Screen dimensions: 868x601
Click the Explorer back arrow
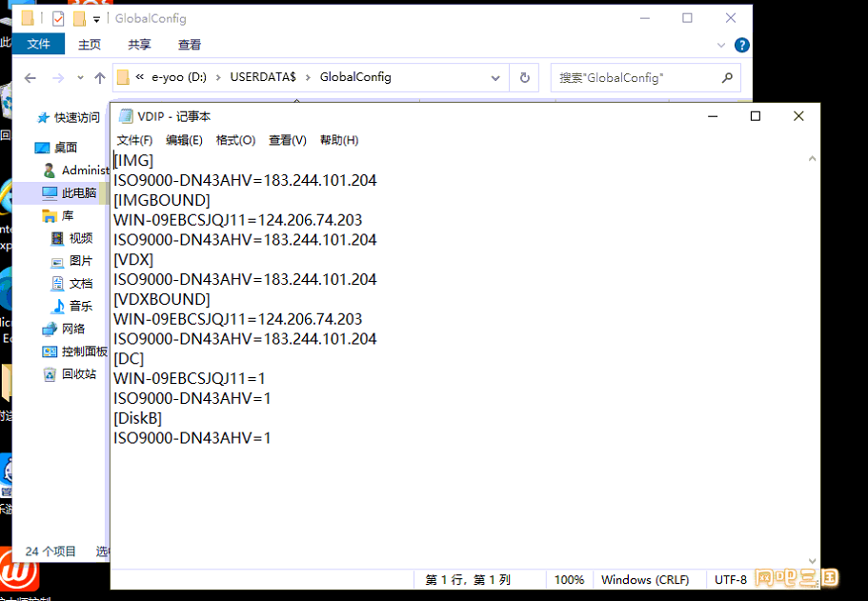[30, 78]
